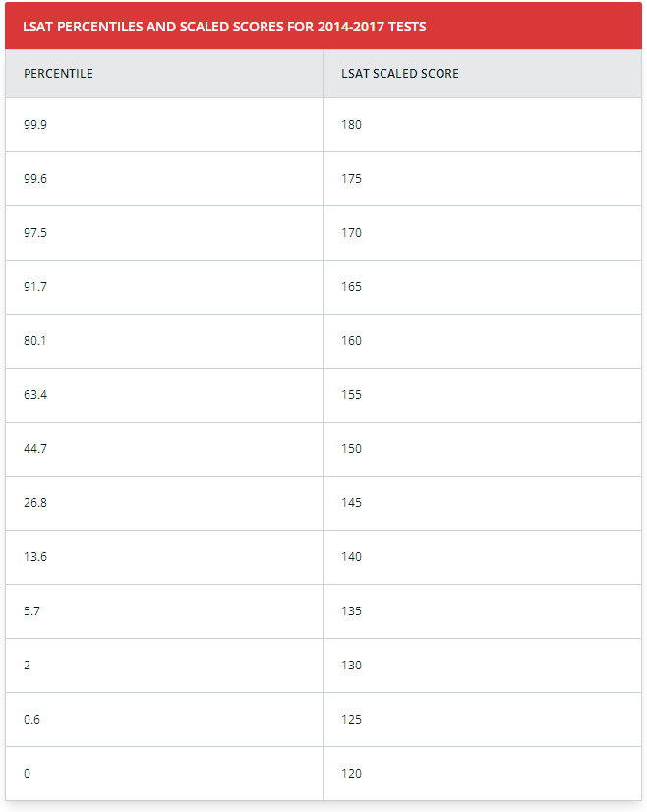Select the 99.6 percentile cell
This screenshot has width=647, height=812.
point(164,179)
